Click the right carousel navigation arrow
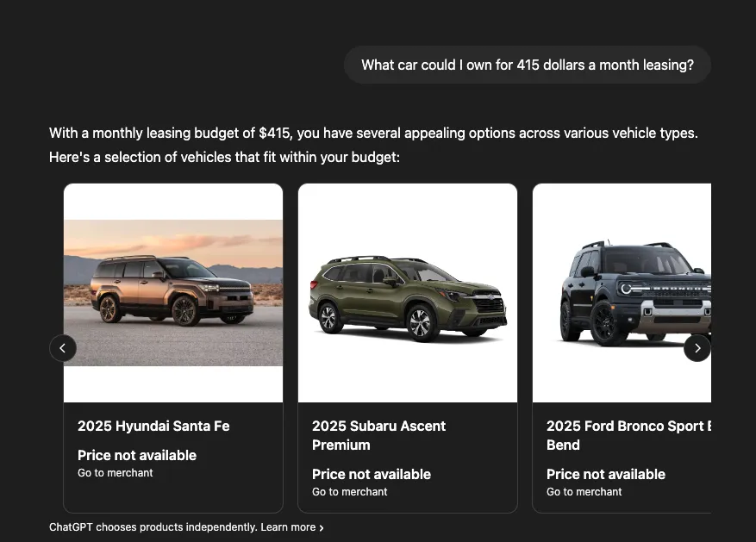The image size is (756, 542). (x=697, y=347)
